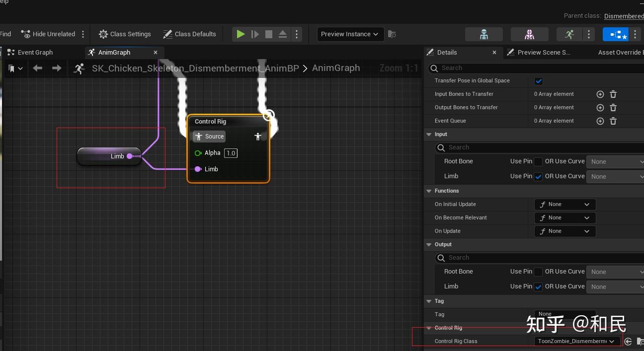Switch to skeletal mesh editor icon

pyautogui.click(x=529, y=34)
